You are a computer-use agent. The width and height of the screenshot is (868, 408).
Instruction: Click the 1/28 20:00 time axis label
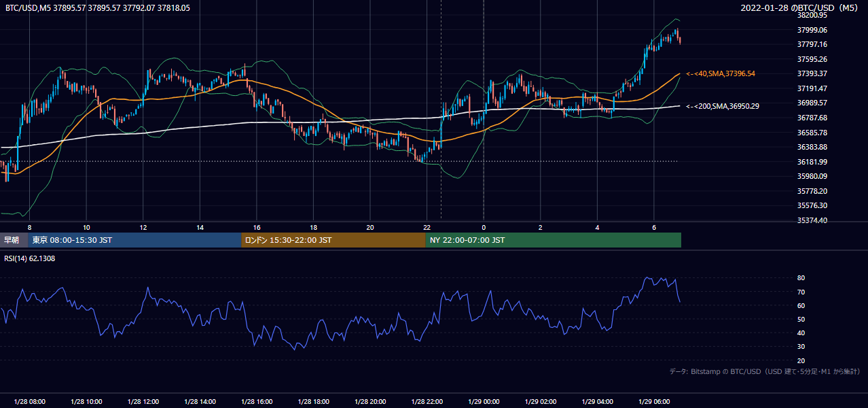click(370, 401)
